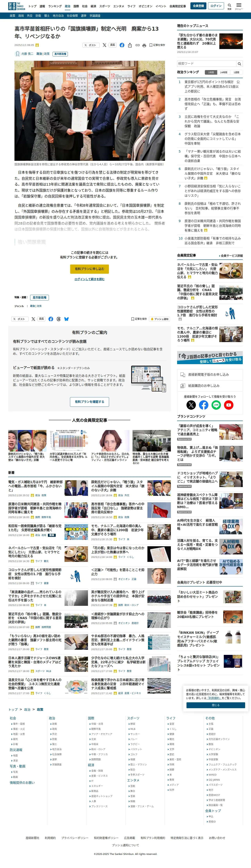Click the ログイン button in the header
This screenshot has height=868, width=251.
click(216, 6)
